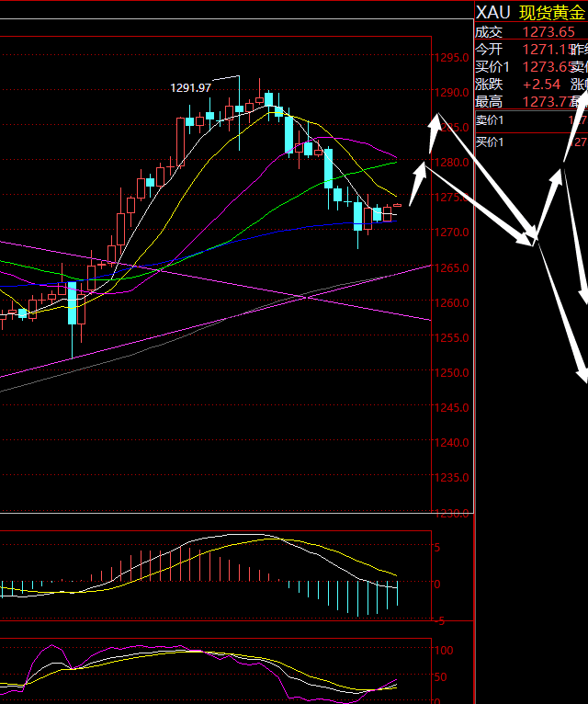The height and width of the screenshot is (704, 588).
Task: Click the 1230.0 price axis label
Action: pos(451,513)
